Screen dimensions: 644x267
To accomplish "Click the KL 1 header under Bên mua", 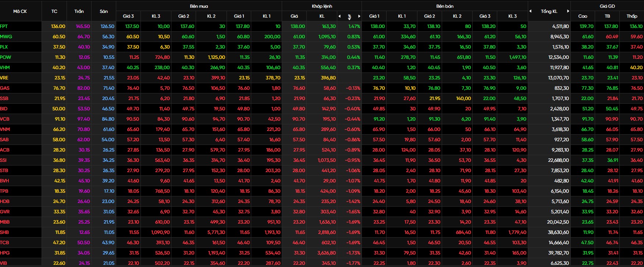I will pyautogui.click(x=267, y=16).
